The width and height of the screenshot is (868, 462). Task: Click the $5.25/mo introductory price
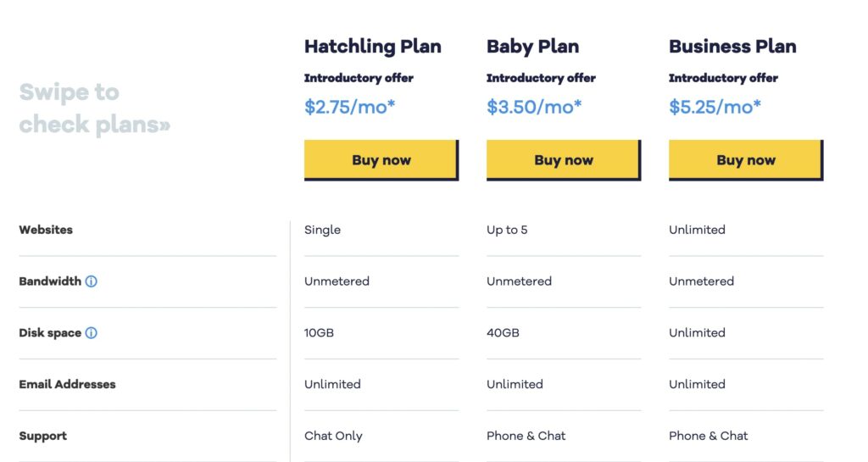point(715,106)
